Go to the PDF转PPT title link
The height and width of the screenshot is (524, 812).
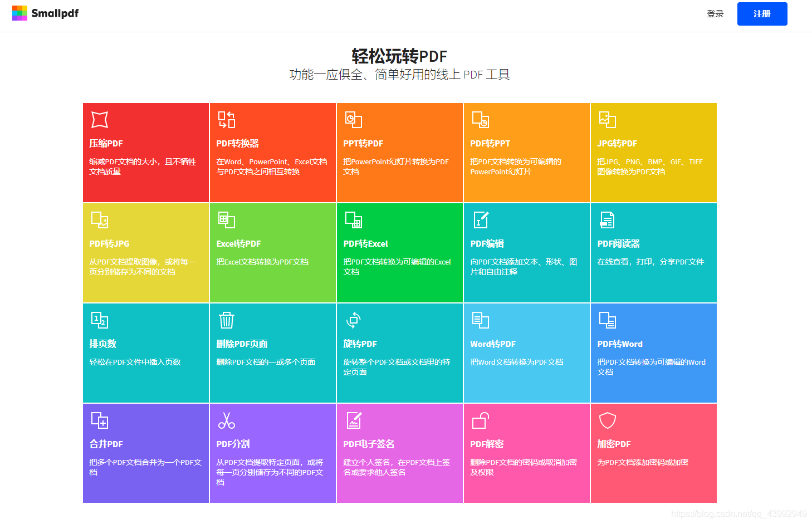click(490, 144)
